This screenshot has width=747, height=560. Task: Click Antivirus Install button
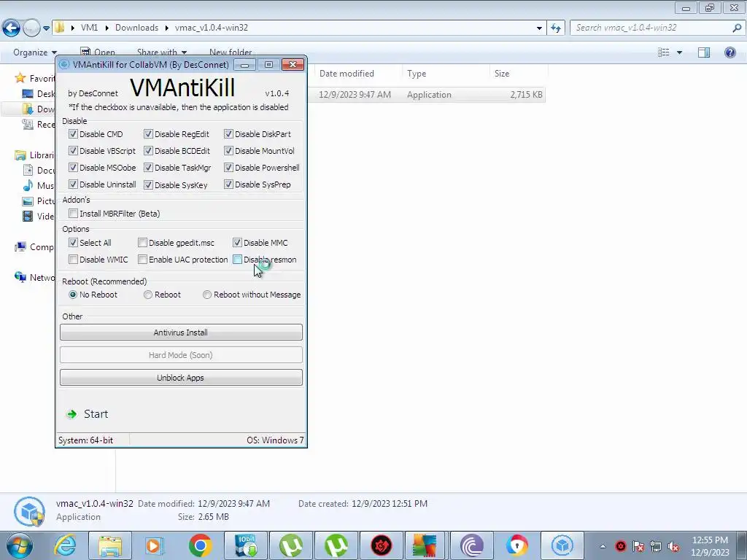click(181, 332)
